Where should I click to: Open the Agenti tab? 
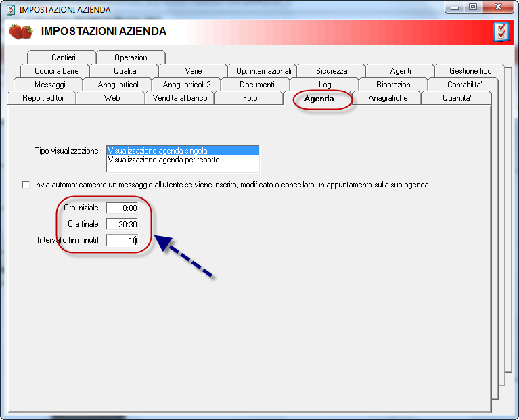pyautogui.click(x=400, y=71)
